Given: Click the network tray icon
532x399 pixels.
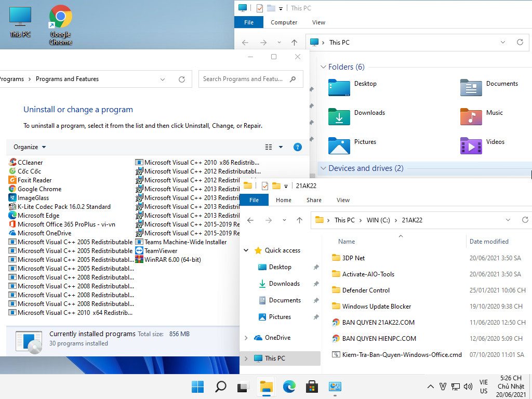Looking at the screenshot, I should point(455,387).
